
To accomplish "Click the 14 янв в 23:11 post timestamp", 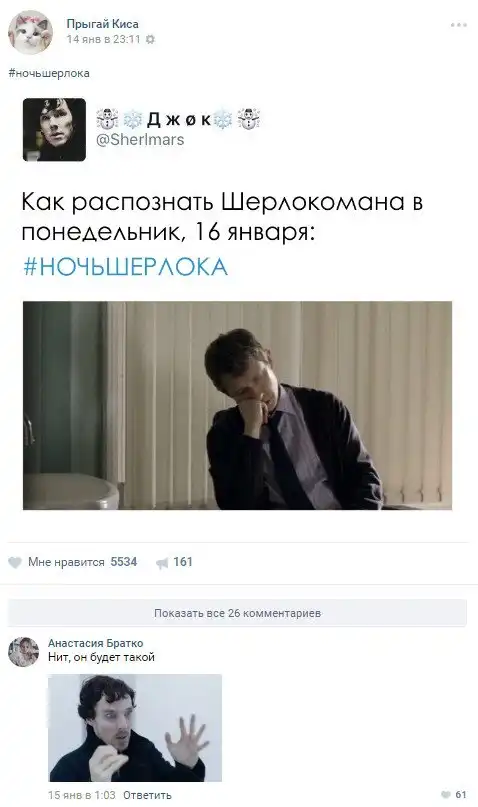I will (103, 40).
